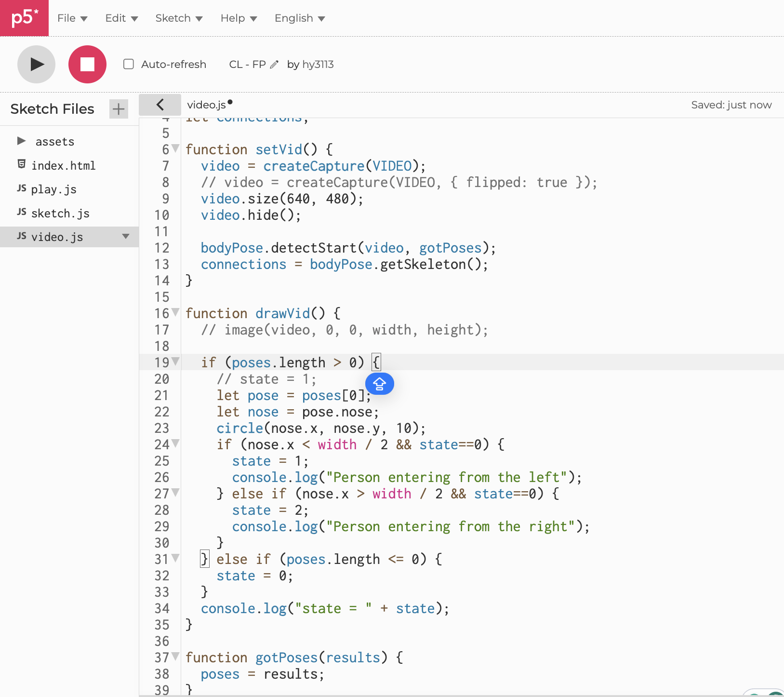This screenshot has width=784, height=697.
Task: Fold the setVid function at line 6
Action: click(176, 148)
